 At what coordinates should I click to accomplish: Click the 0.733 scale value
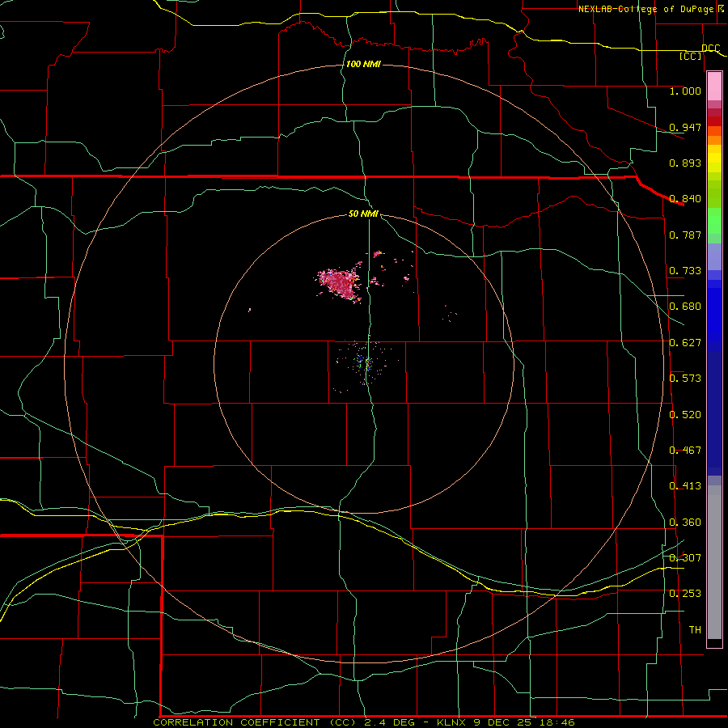point(685,271)
